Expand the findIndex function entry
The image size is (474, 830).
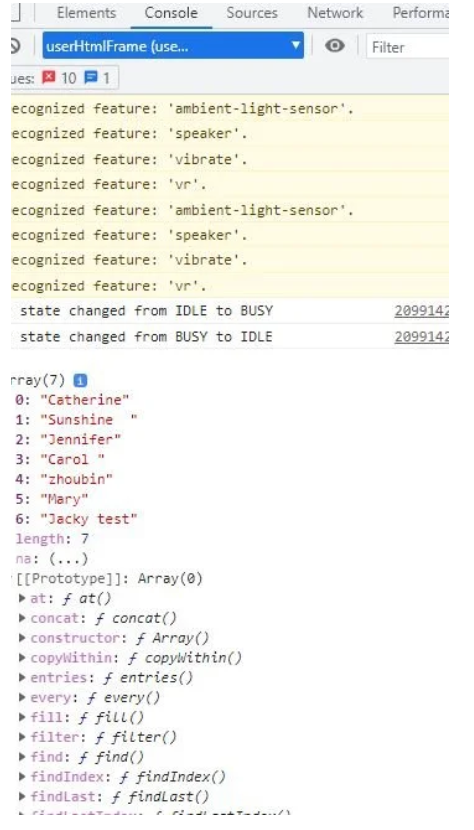22,777
